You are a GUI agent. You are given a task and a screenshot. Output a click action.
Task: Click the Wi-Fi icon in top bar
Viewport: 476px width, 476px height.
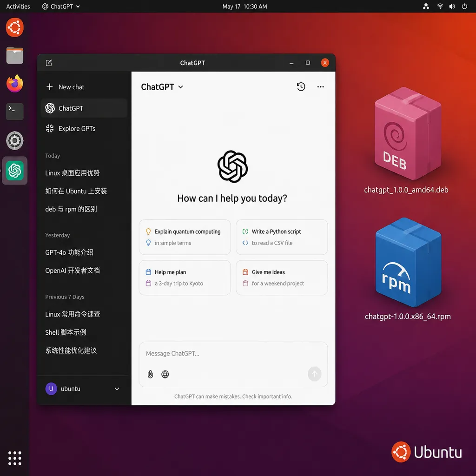pos(440,7)
